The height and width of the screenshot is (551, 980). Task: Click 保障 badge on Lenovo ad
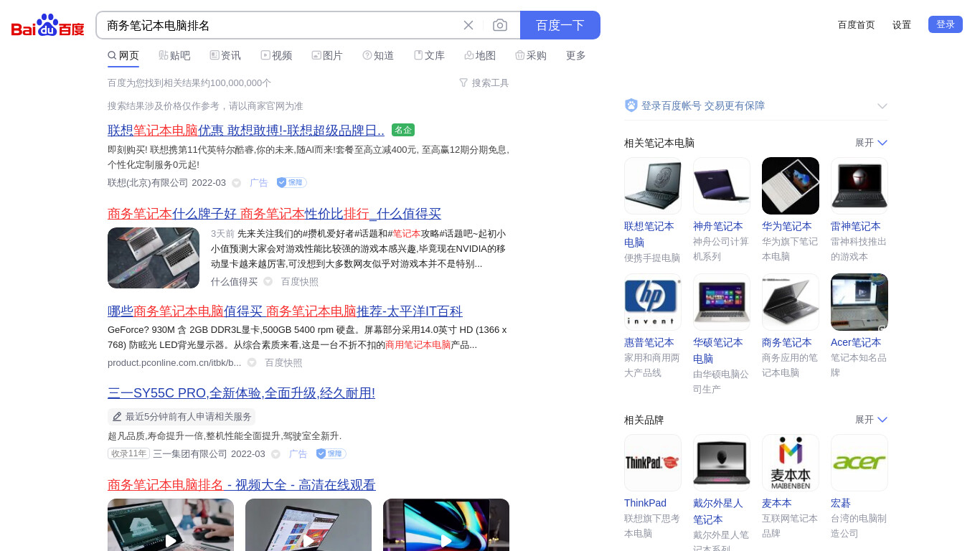pos(292,182)
